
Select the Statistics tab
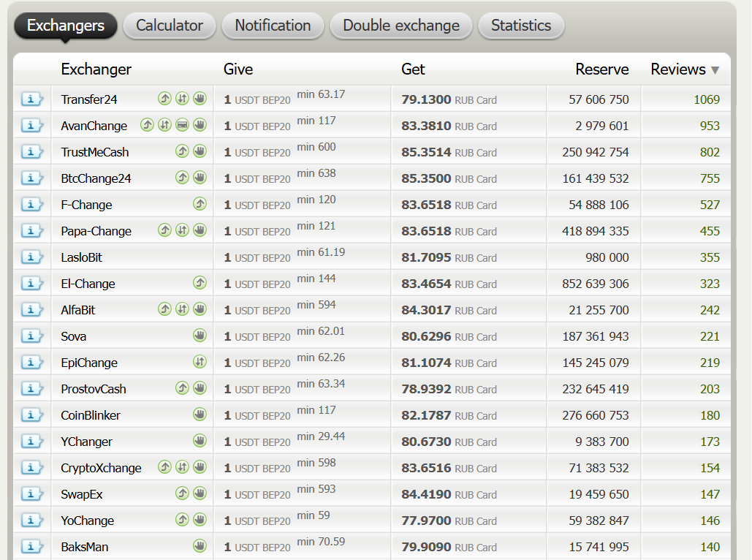521,26
